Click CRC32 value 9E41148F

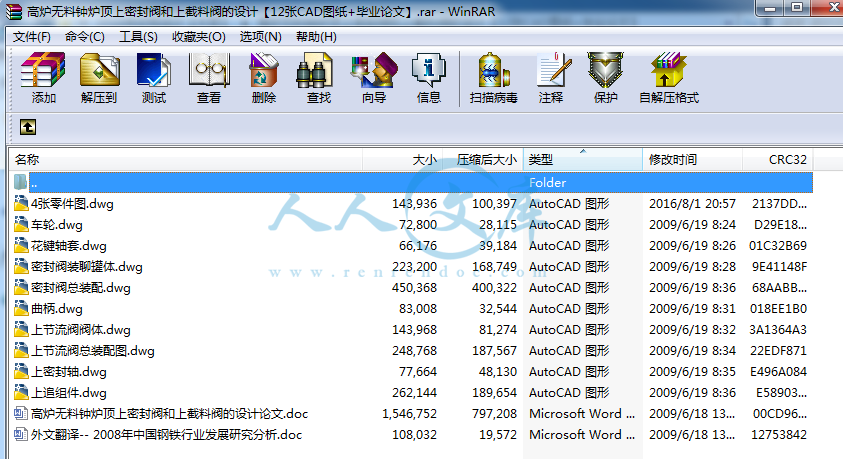[780, 267]
